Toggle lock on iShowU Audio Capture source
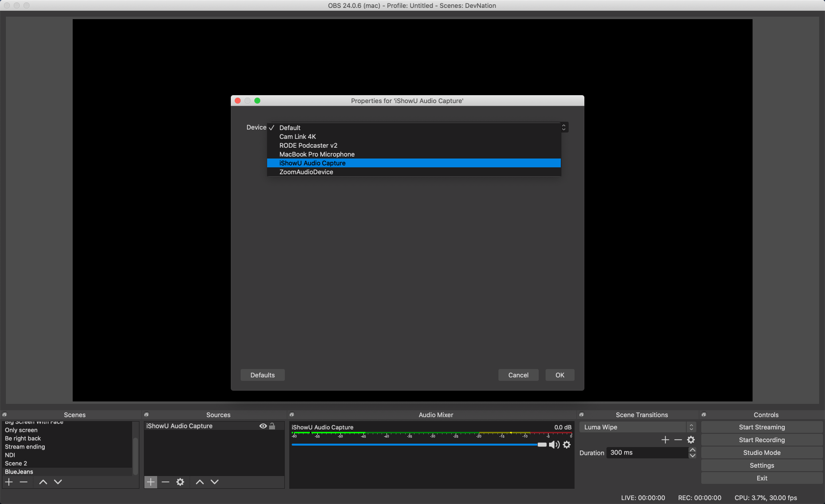 point(272,426)
